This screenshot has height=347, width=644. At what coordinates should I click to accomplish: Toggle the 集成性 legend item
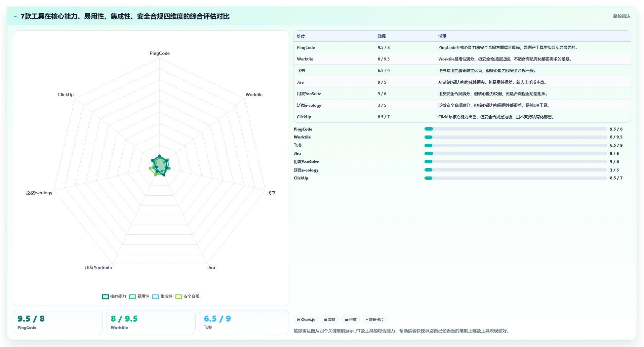click(162, 296)
